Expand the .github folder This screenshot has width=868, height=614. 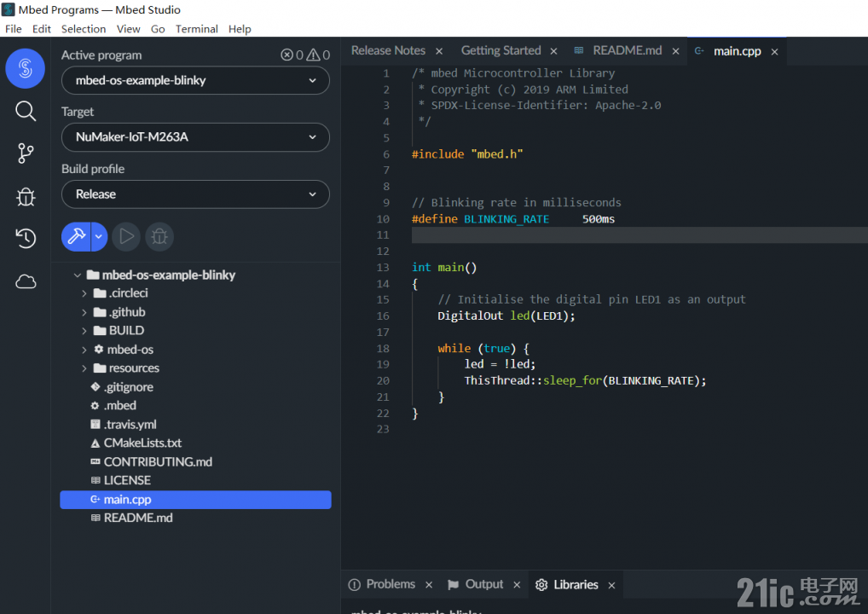[x=84, y=312]
